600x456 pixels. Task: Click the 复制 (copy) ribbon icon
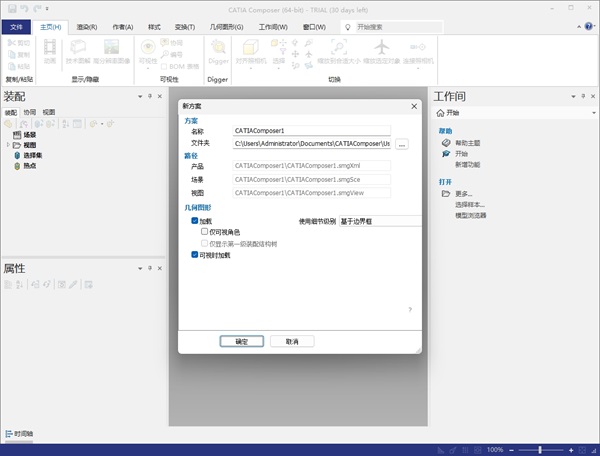pyautogui.click(x=12, y=55)
